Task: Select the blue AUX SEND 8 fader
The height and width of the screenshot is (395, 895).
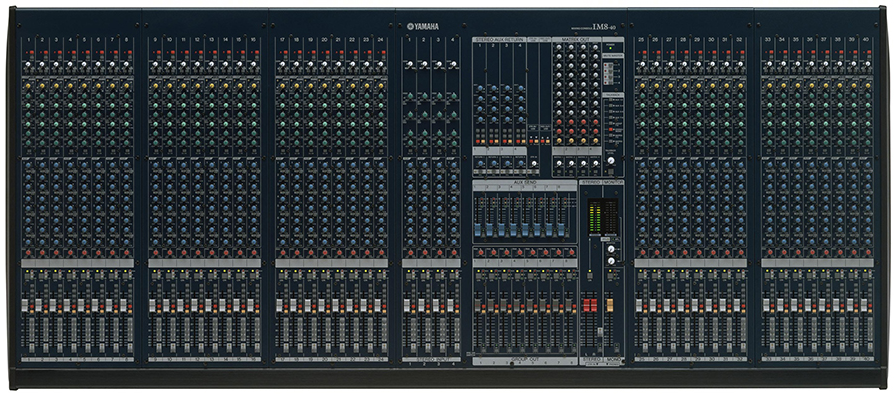Action: tap(562, 229)
